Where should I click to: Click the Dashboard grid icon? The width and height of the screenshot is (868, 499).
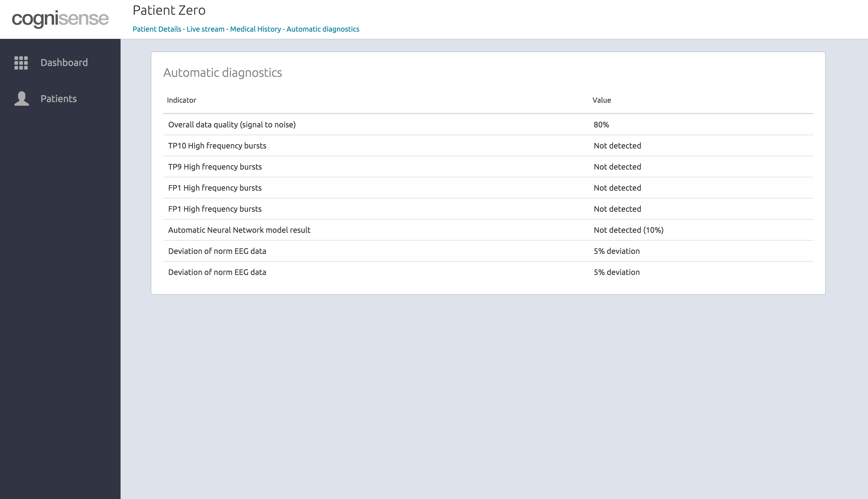click(21, 63)
